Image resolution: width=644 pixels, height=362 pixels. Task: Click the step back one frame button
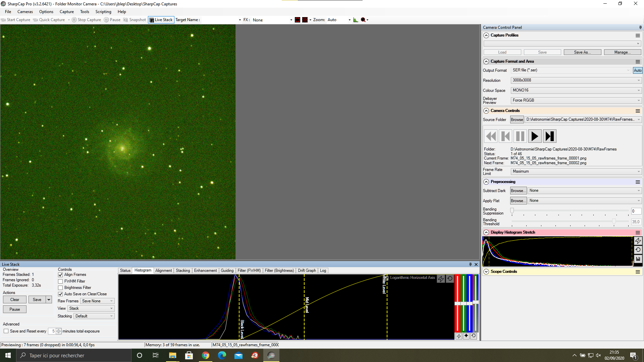(x=505, y=136)
